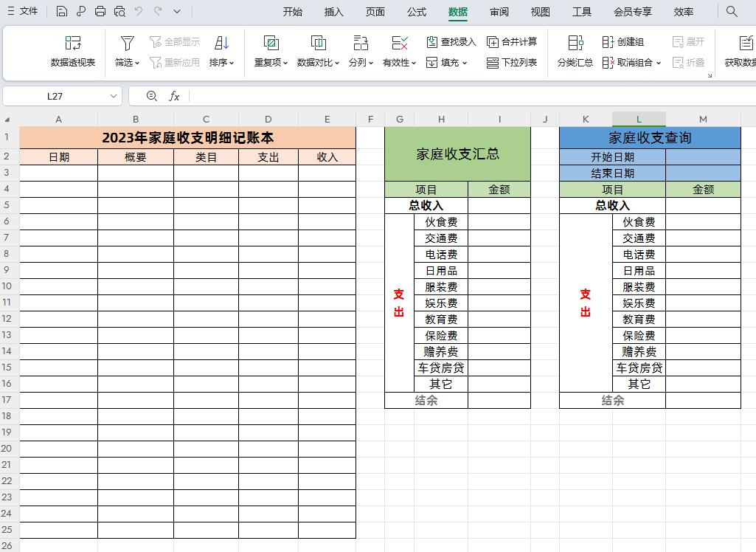Screen dimensions: 756x552
Task: Switch to the 插入 tab
Action: pyautogui.click(x=333, y=12)
